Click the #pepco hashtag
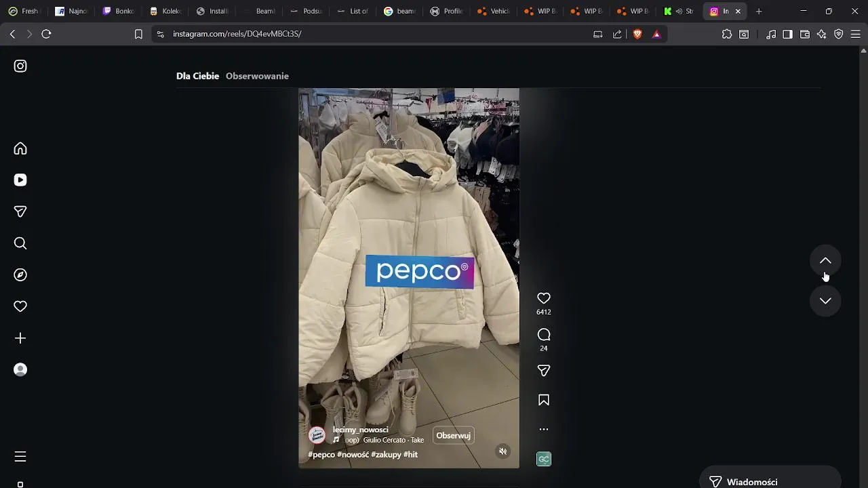 [x=321, y=455]
